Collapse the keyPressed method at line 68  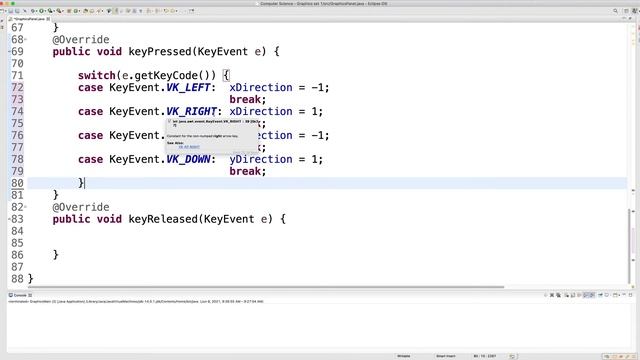[x=26, y=40]
